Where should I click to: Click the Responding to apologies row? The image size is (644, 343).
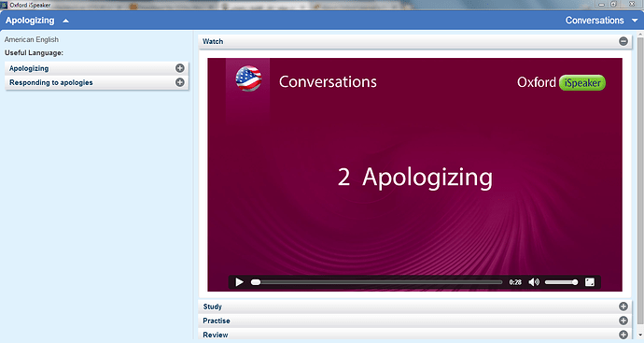pos(96,82)
